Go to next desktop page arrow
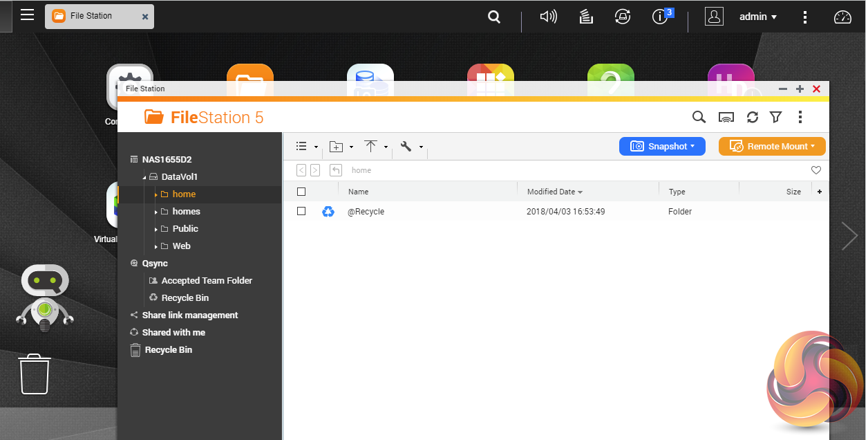This screenshot has width=868, height=440. [849, 236]
